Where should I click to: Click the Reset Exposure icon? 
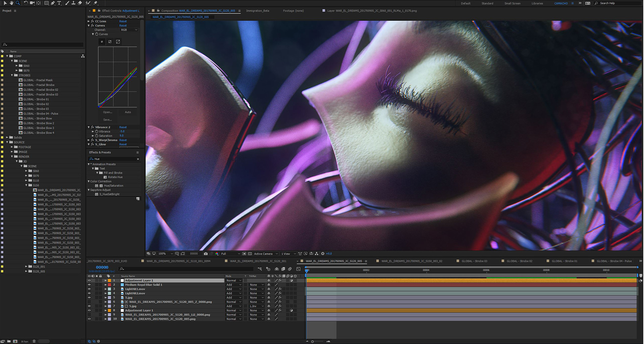(323, 254)
